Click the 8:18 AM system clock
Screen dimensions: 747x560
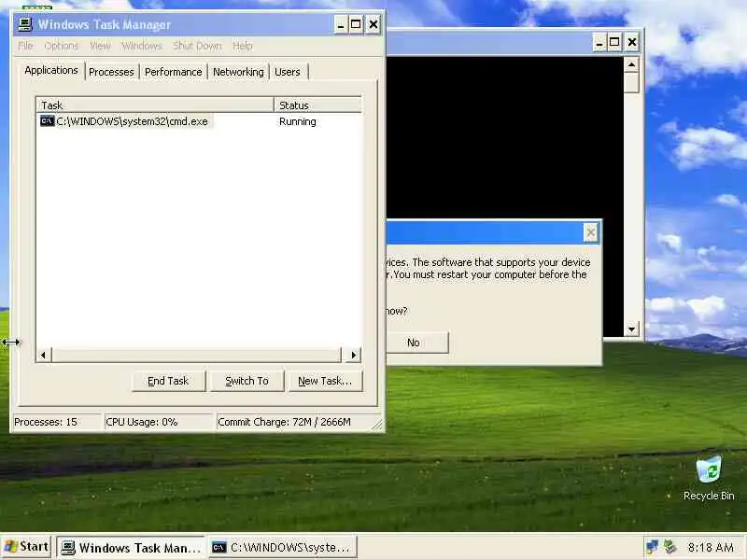[x=711, y=548]
